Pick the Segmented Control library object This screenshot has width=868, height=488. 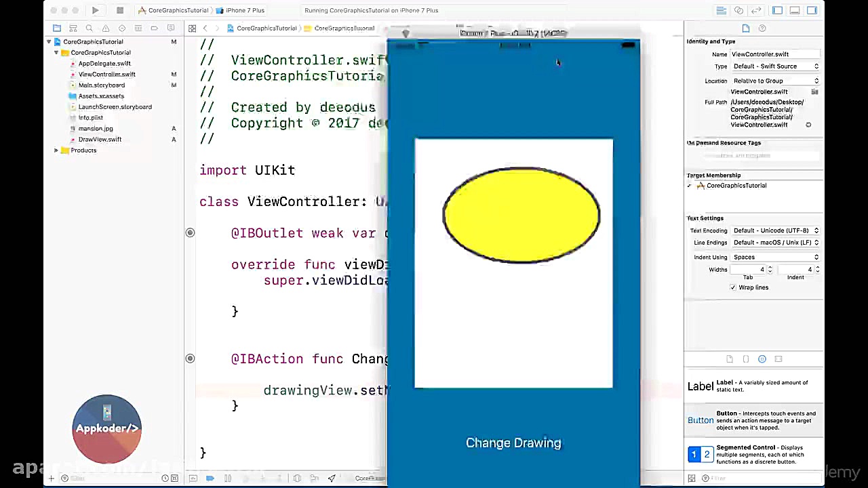753,454
